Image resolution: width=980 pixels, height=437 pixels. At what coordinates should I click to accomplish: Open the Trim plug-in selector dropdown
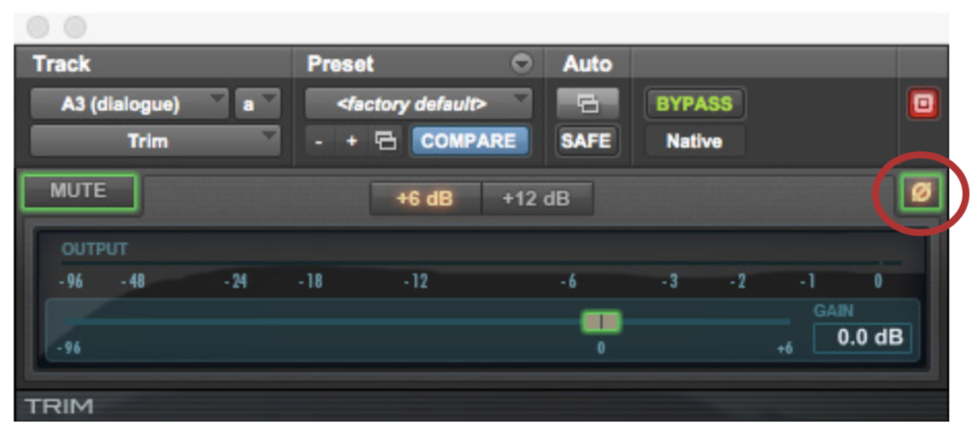pos(155,142)
